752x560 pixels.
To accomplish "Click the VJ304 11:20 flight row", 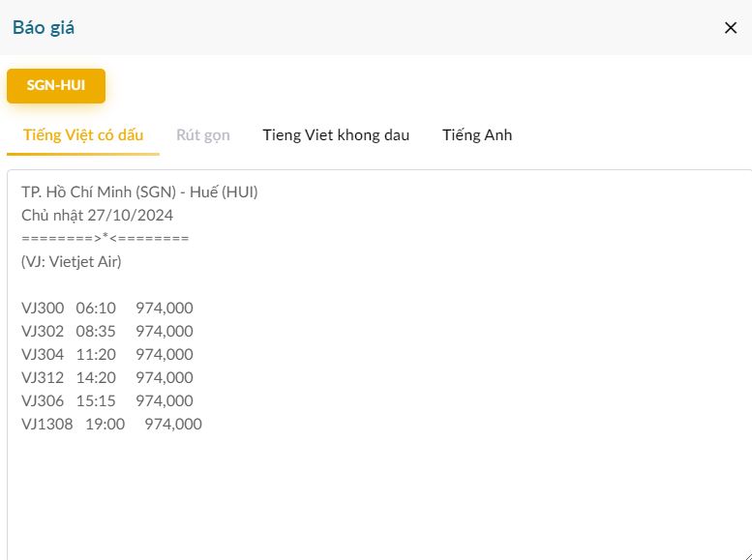I will 107,354.
